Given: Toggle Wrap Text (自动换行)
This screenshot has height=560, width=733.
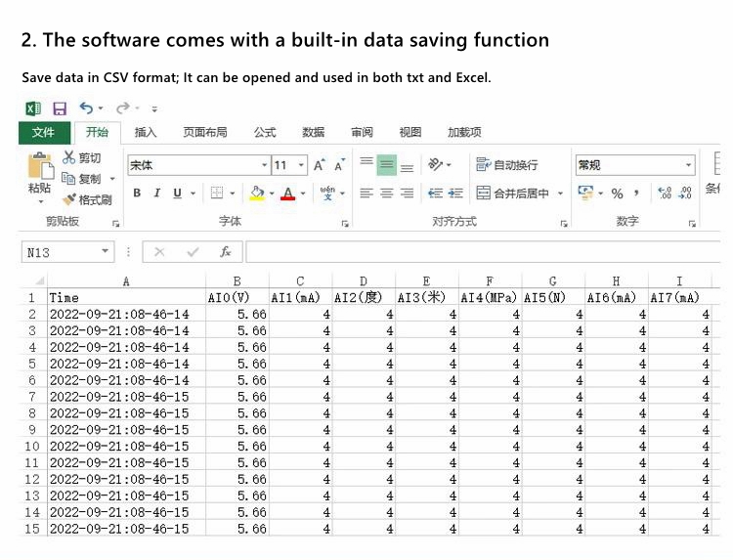Looking at the screenshot, I should pos(507,165).
